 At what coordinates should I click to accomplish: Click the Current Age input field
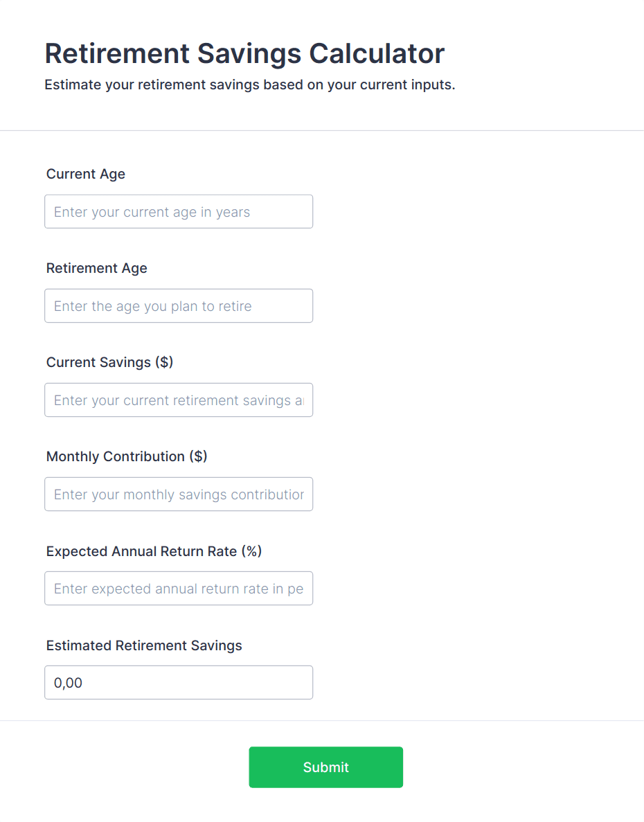[178, 212]
